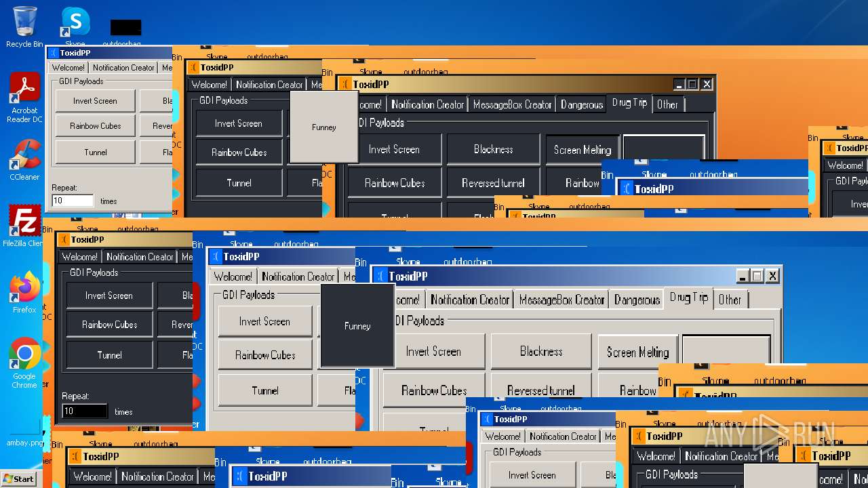Click Invert Screen in dark ToxidPP window with Repeat field

109,296
